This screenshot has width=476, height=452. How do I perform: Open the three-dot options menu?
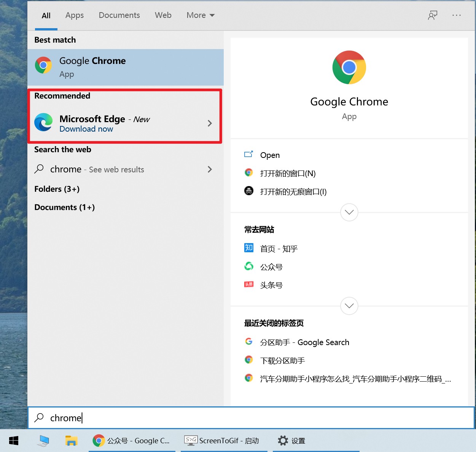(457, 15)
